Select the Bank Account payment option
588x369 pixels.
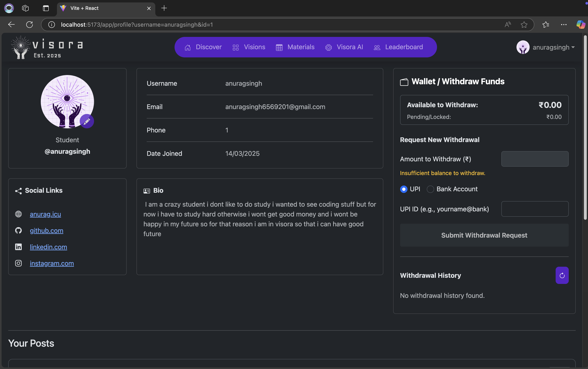(x=430, y=189)
